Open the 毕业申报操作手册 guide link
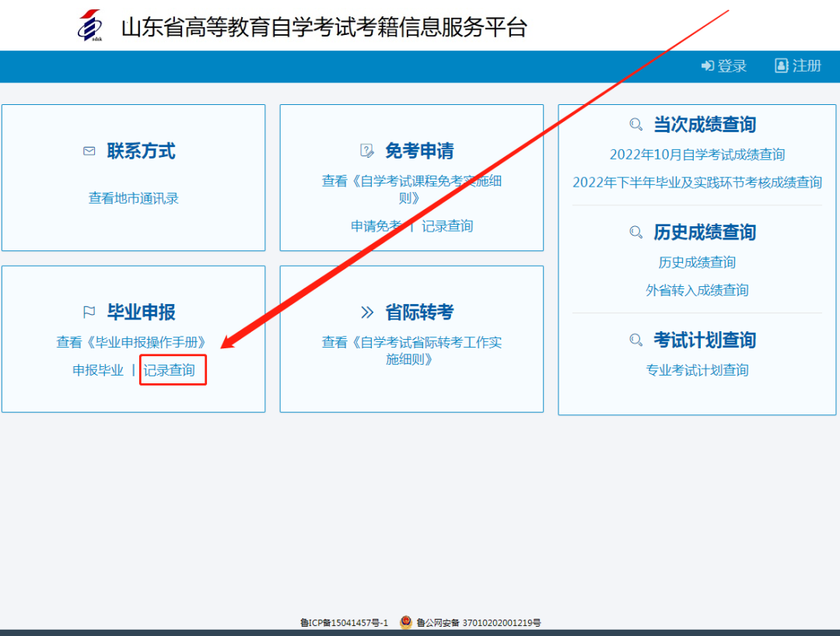Viewport: 840px width, 636px height. (x=133, y=340)
